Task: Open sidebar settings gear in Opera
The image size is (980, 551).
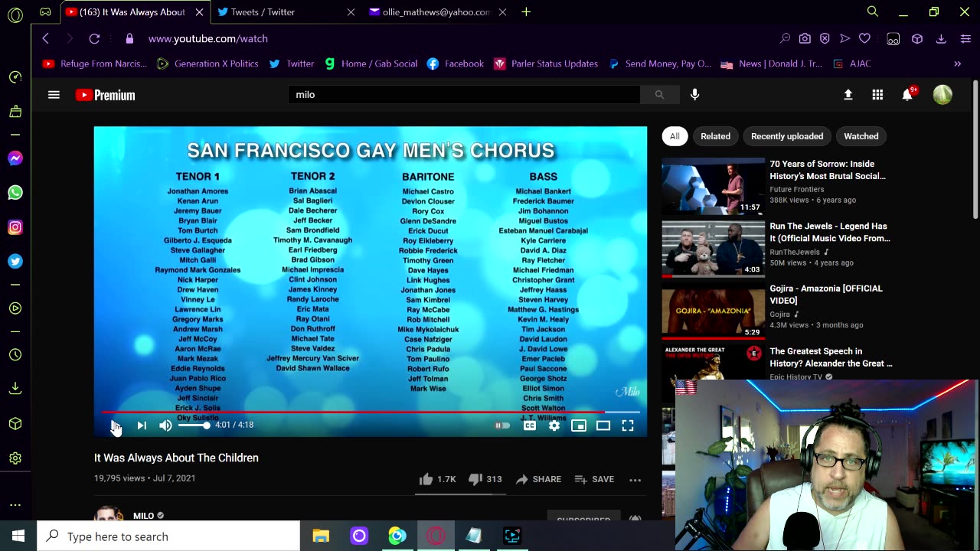Action: [15, 458]
